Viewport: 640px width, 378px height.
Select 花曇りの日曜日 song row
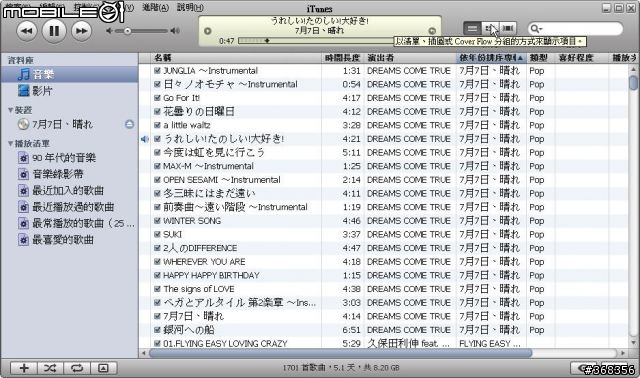pos(384,111)
